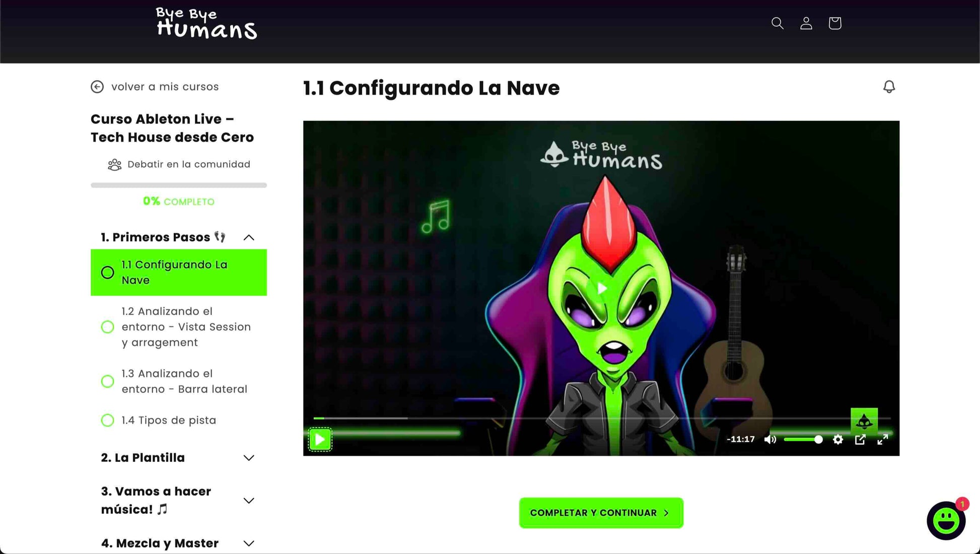The image size is (980, 554).
Task: Expand the 4. Mezcla y Master section
Action: 249,543
